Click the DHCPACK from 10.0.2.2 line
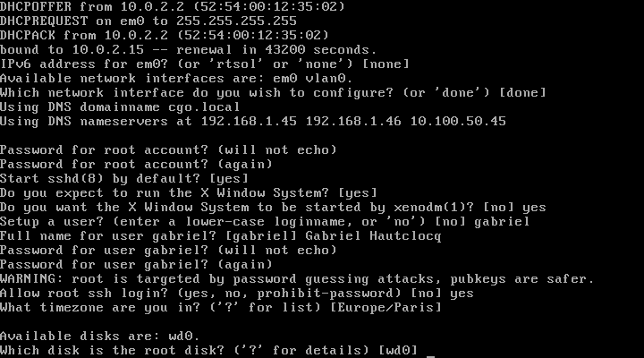This screenshot has height=358, width=644. (x=165, y=35)
